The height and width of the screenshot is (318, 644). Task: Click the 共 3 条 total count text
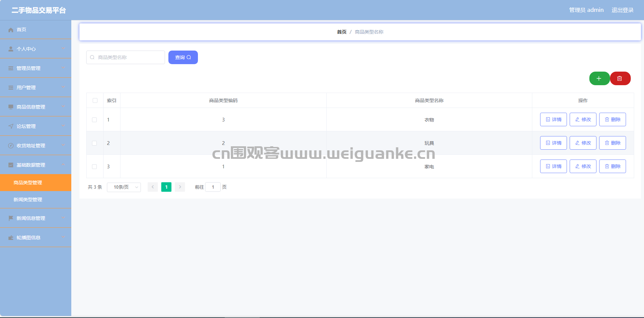coord(95,187)
